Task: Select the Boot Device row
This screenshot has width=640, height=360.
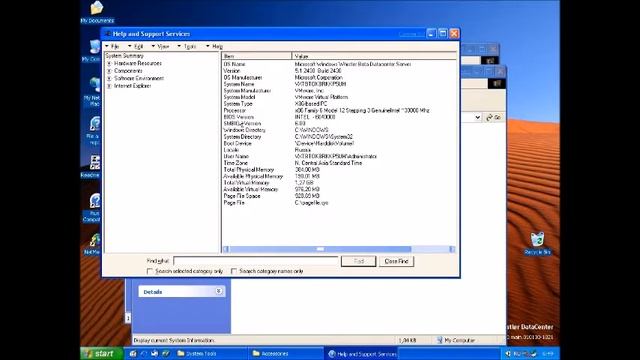Action: click(339, 143)
